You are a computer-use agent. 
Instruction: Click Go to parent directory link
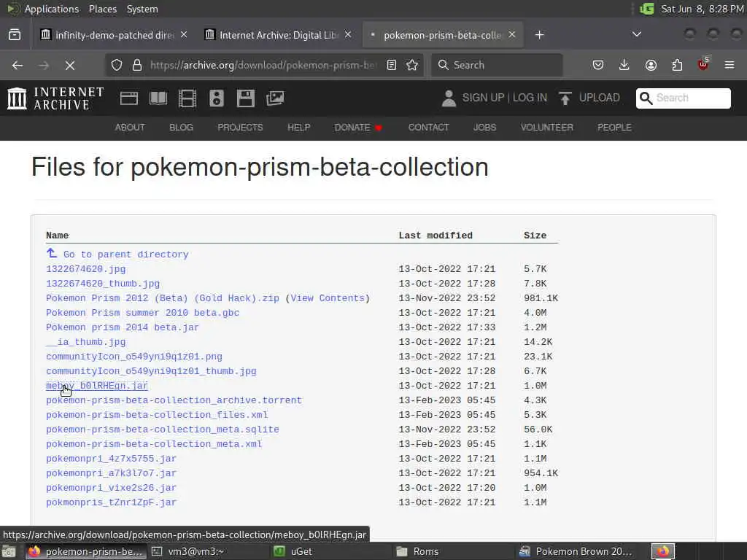click(x=117, y=254)
